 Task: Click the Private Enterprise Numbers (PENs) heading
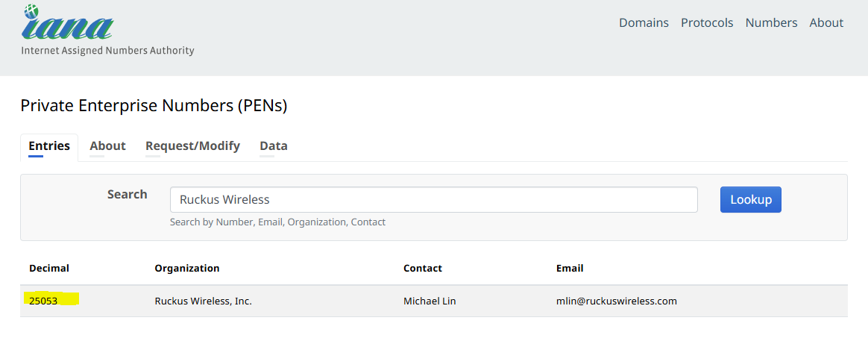pos(154,106)
